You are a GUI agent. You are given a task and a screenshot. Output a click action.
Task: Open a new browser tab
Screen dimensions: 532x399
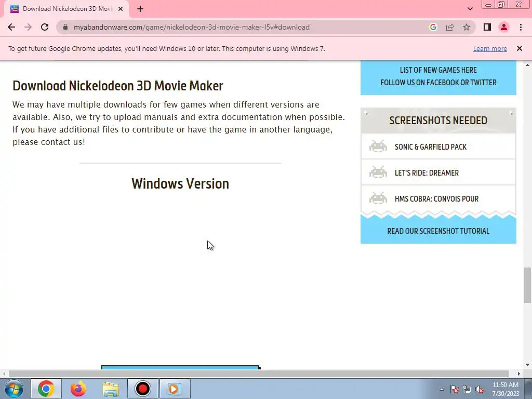[x=140, y=9]
